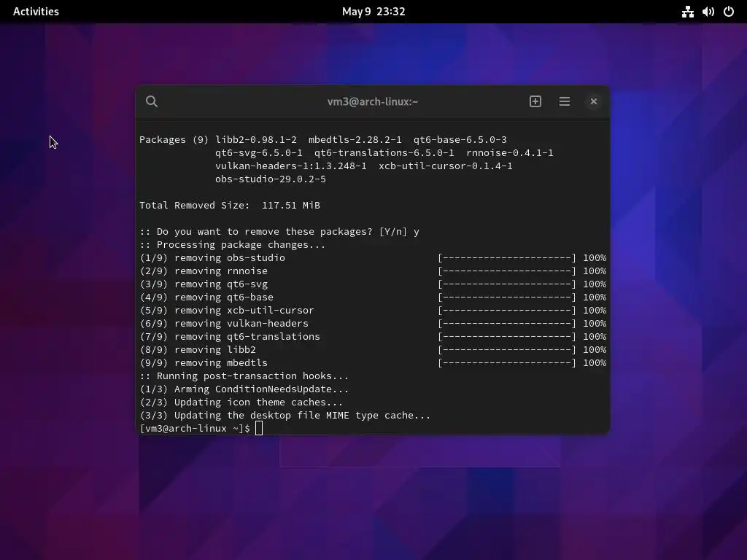The width and height of the screenshot is (747, 560).
Task: Close the terminal window
Action: pyautogui.click(x=594, y=101)
